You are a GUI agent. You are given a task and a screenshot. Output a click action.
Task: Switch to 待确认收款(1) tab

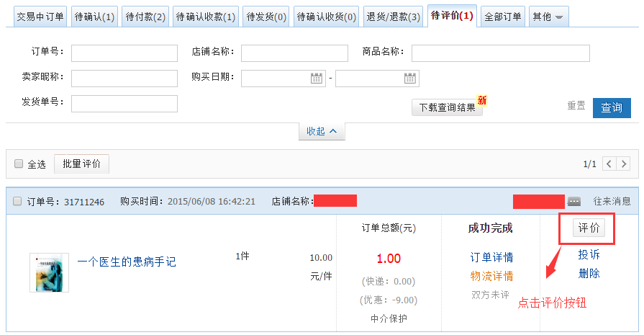(x=206, y=17)
